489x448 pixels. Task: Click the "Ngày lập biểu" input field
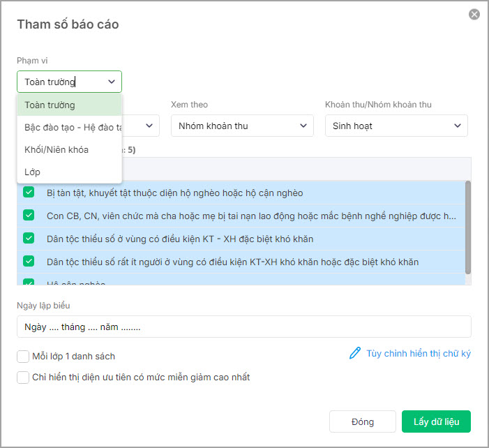click(x=243, y=327)
